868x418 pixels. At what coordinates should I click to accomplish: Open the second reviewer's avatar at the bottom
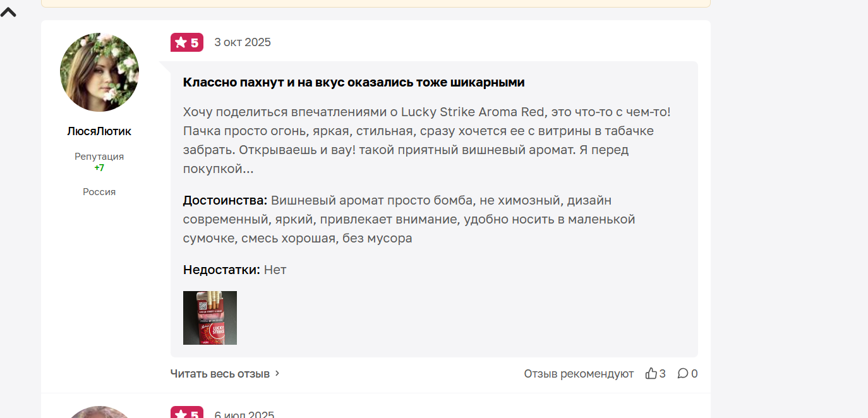click(99, 412)
